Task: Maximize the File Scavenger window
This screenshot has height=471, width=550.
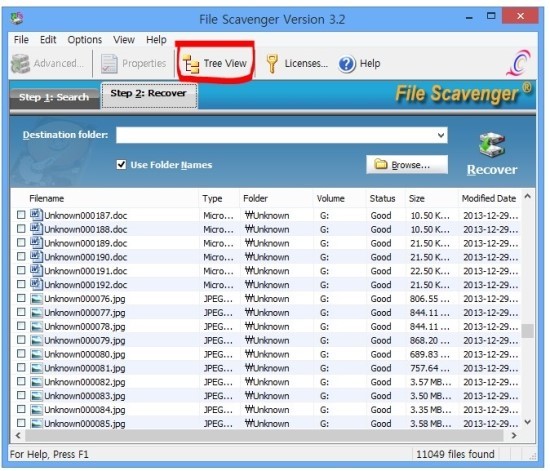Action: coord(491,16)
